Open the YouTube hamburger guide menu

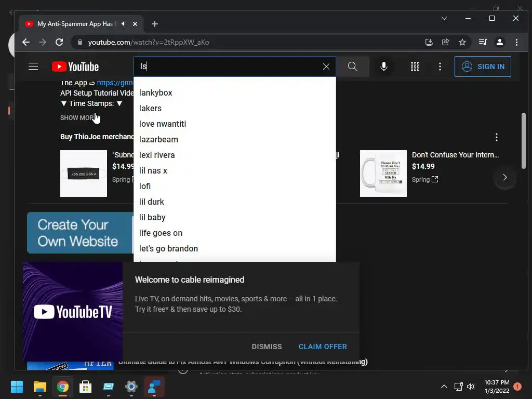33,66
